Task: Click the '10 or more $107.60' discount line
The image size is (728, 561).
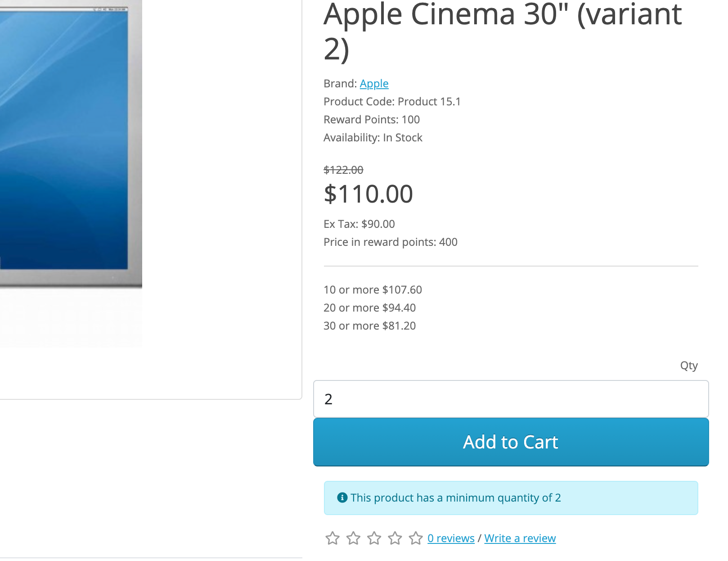Action: click(373, 290)
